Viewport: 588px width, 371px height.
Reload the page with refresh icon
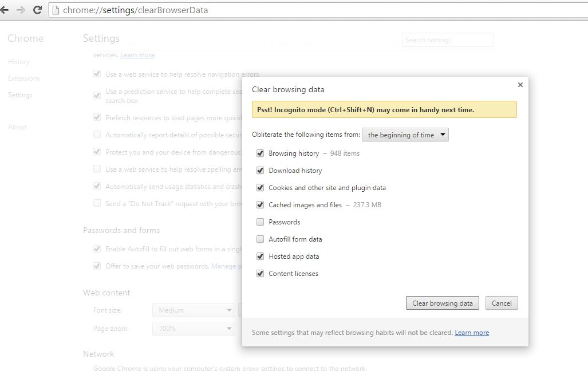pyautogui.click(x=37, y=10)
